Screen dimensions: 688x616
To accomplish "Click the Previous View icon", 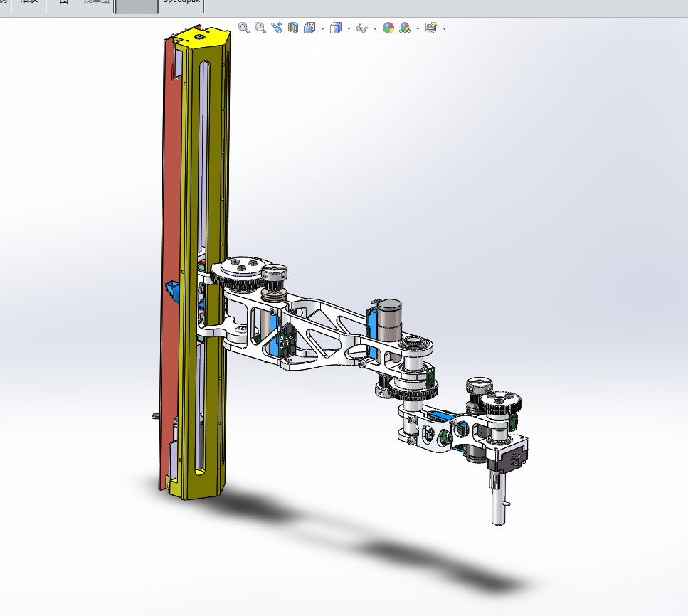I will pos(277,28).
